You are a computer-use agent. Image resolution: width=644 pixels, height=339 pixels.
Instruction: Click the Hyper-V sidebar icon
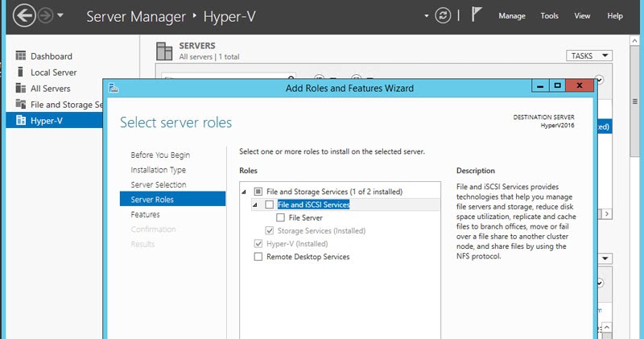[21, 121]
